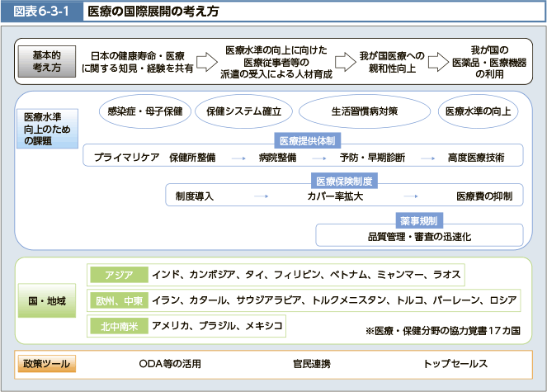This screenshot has height=392, width=547.
Task: Select the アジア region tag
Action: tap(118, 274)
